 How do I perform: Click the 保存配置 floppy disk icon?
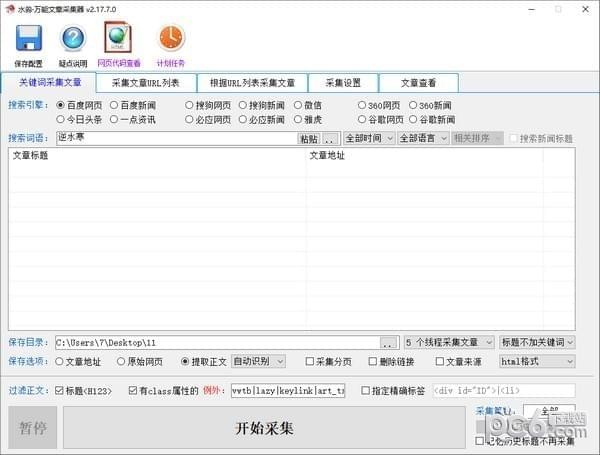coord(29,38)
